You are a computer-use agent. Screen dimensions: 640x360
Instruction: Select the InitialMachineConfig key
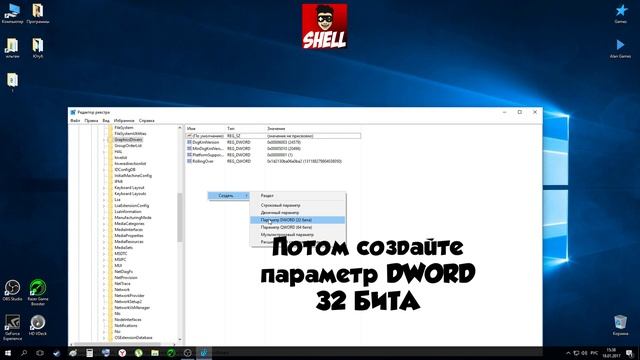(x=133, y=176)
